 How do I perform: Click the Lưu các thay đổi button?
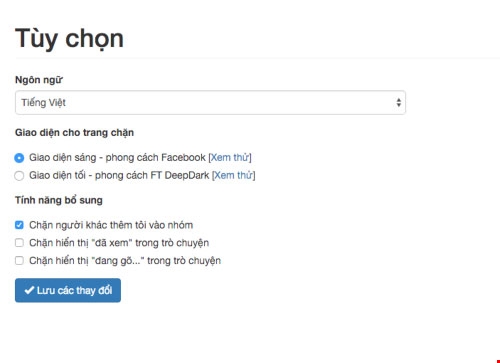(x=68, y=290)
